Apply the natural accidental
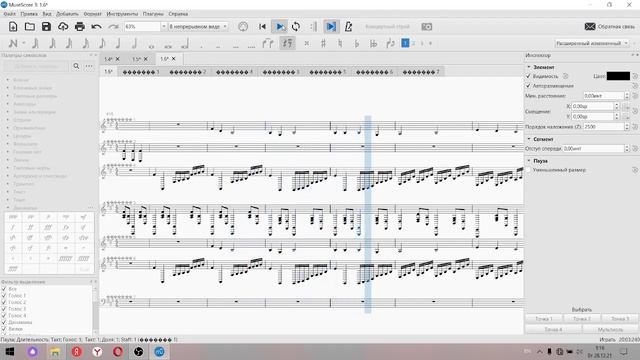Image resolution: width=640 pixels, height=360 pixels. (340, 43)
